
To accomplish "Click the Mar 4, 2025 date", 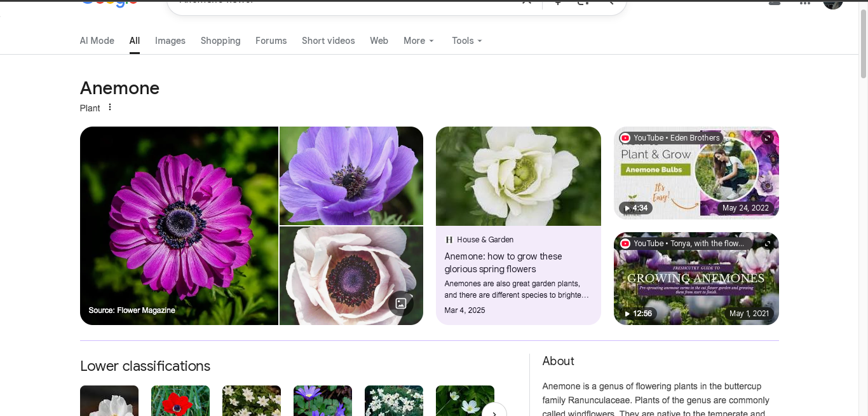I will 465,310.
